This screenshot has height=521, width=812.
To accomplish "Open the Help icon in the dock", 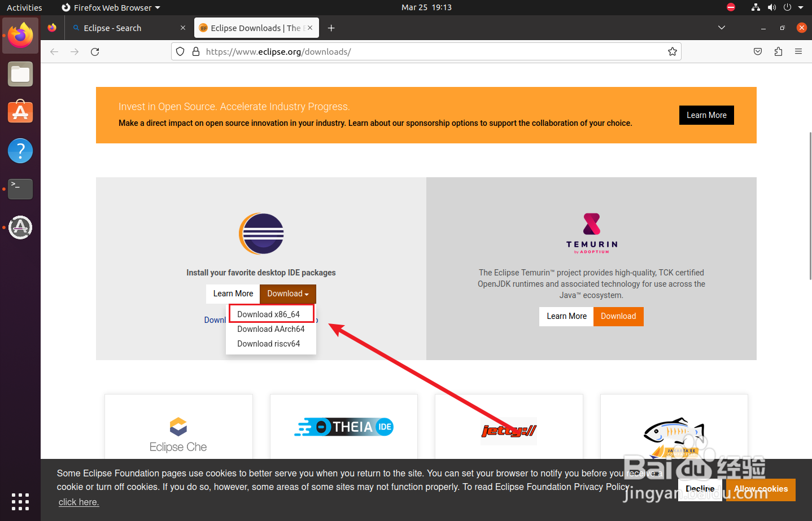I will pyautogui.click(x=20, y=151).
